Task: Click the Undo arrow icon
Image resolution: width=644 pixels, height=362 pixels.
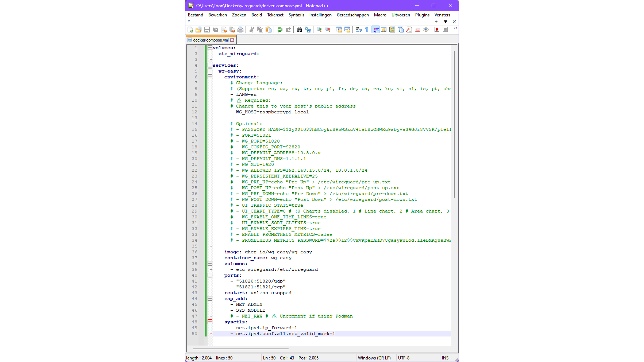Action: click(x=279, y=30)
